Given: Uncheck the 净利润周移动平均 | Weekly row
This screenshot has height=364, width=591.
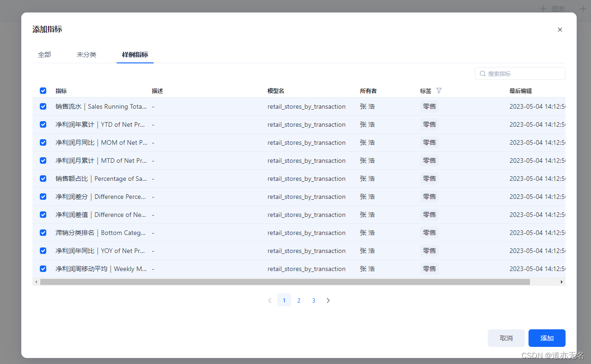Looking at the screenshot, I should (43, 269).
